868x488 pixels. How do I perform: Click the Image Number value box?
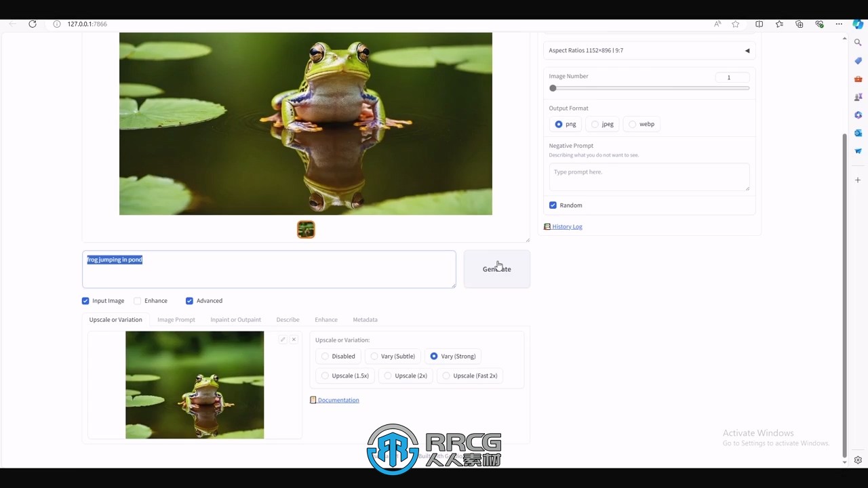[x=732, y=77]
